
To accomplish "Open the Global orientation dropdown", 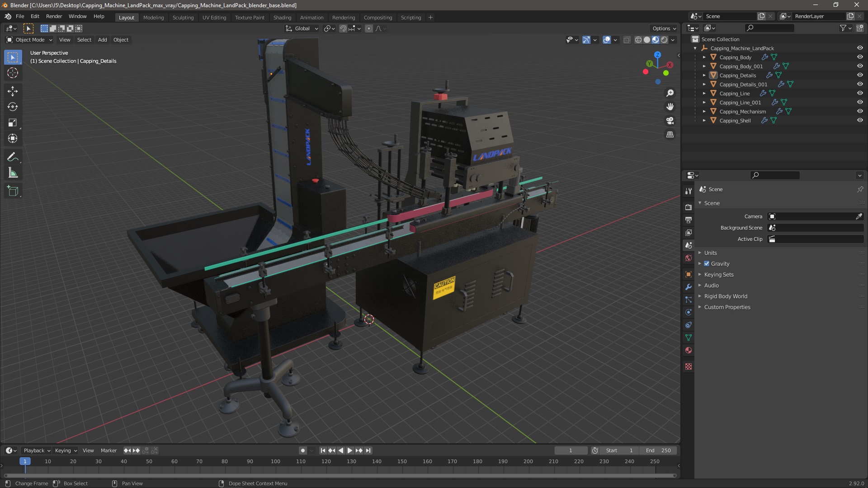I will 302,28.
